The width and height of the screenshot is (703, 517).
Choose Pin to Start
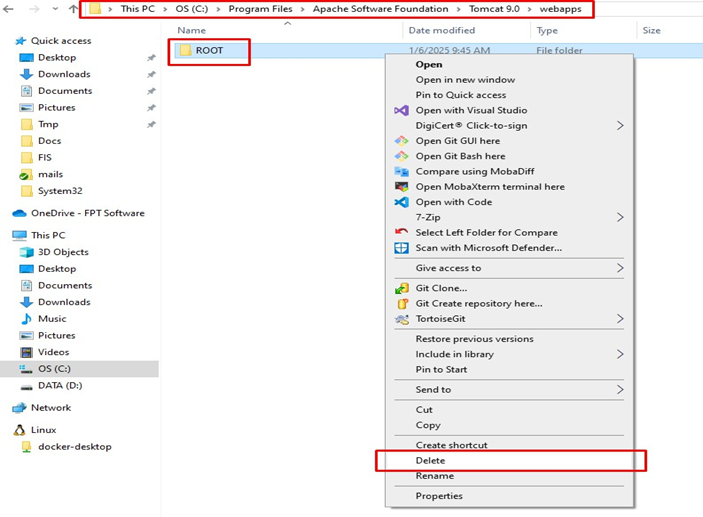click(510, 369)
